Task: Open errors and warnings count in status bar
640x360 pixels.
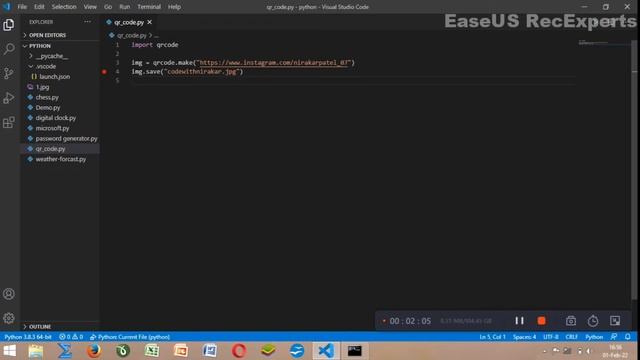Action: pyautogui.click(x=71, y=337)
